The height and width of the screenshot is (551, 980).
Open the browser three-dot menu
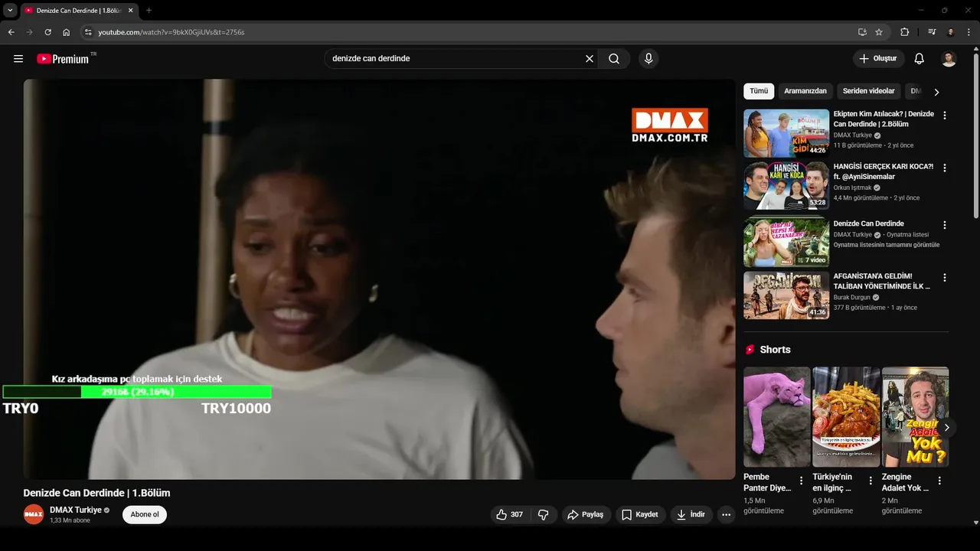point(969,32)
